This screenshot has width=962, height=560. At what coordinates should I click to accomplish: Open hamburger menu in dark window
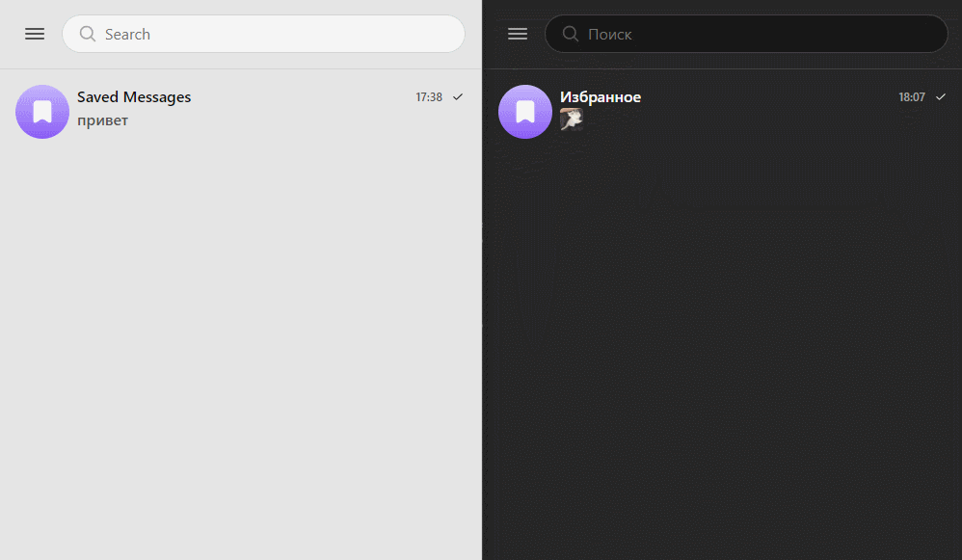tap(518, 34)
